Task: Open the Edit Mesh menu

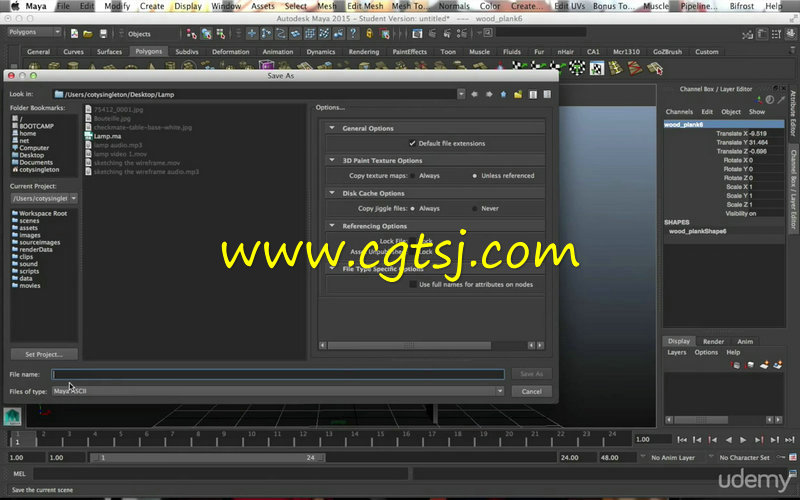Action: point(365,6)
